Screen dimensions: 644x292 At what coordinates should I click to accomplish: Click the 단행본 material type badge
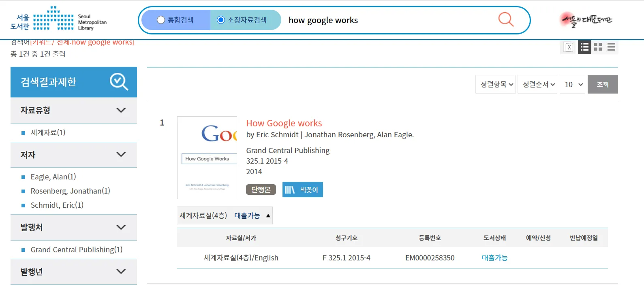[x=261, y=190]
